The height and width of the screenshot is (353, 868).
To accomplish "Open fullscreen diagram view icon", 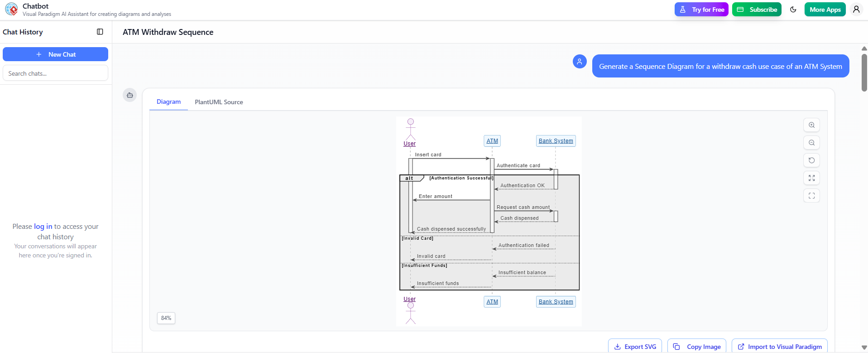I will pos(811,196).
